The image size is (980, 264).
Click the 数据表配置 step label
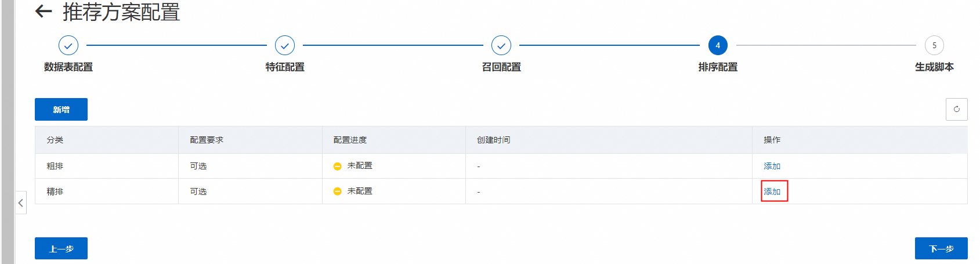pos(68,67)
